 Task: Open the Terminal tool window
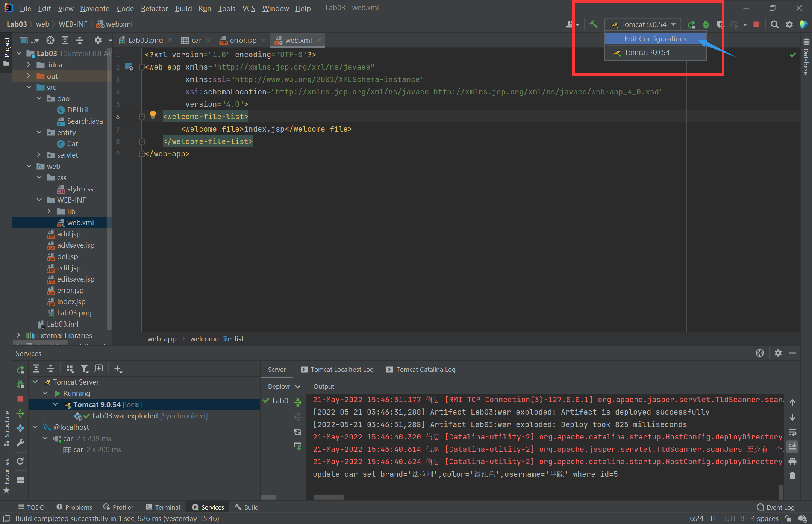point(163,507)
